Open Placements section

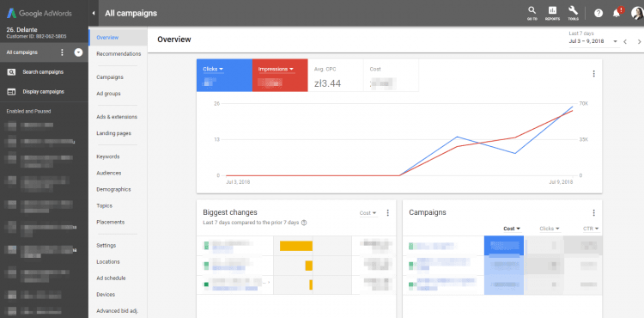tap(111, 223)
